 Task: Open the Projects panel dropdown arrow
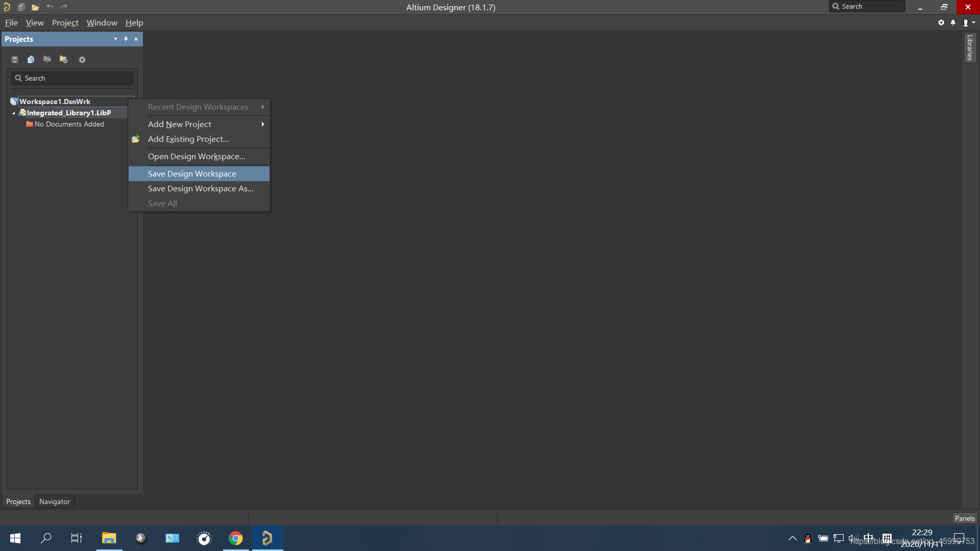pos(115,39)
